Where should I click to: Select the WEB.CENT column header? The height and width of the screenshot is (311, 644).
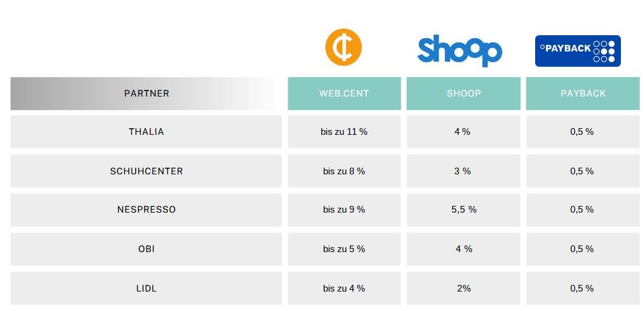click(344, 94)
